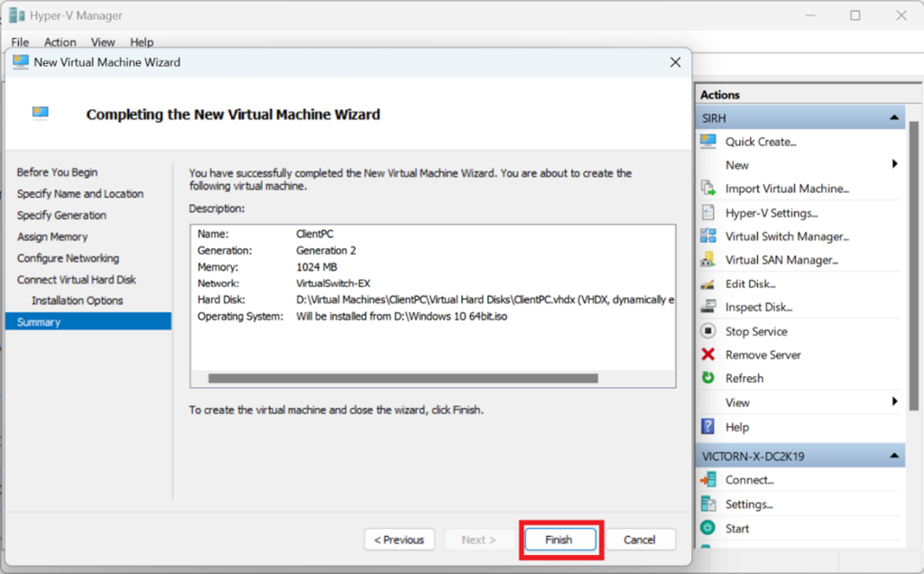Click the Virtual Switch Manager icon
Viewport: 924px width, 574px height.
point(708,236)
